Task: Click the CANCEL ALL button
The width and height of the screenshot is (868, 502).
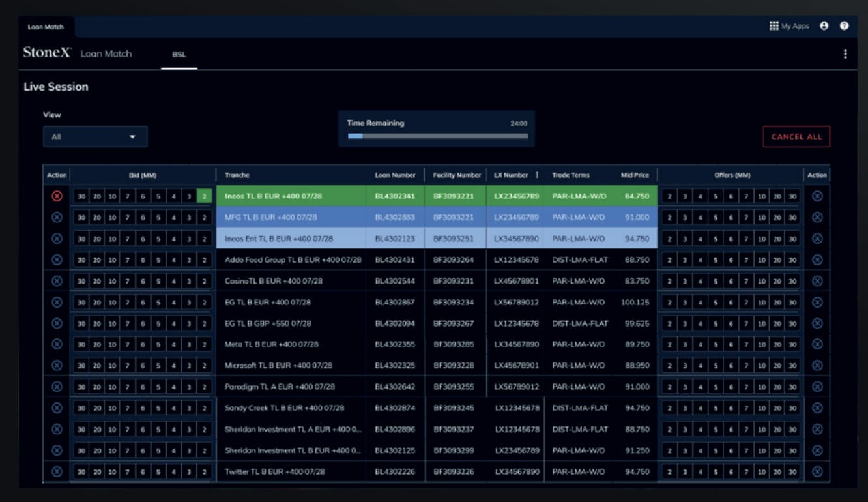Action: pyautogui.click(x=796, y=137)
